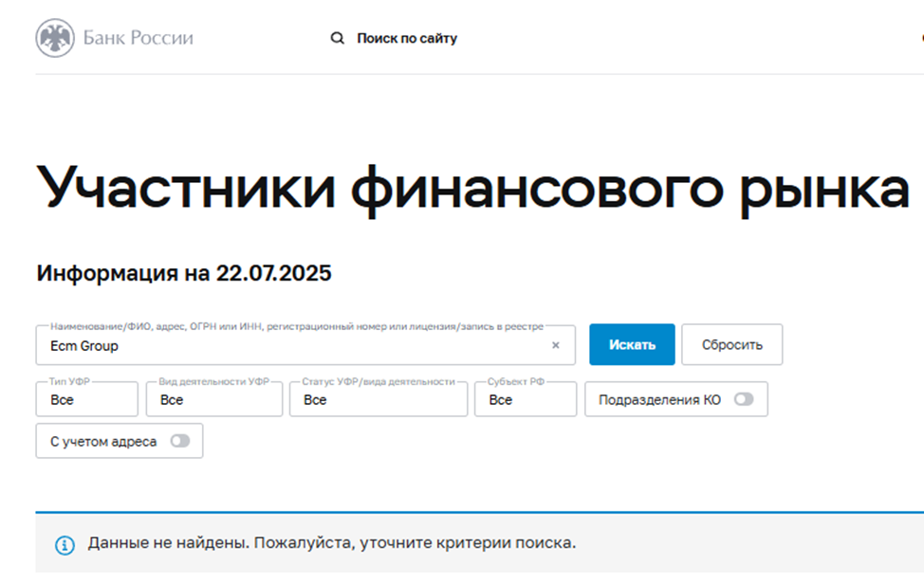Click the Информация на 22.07.2025 text
The image size is (924, 586).
click(x=184, y=273)
